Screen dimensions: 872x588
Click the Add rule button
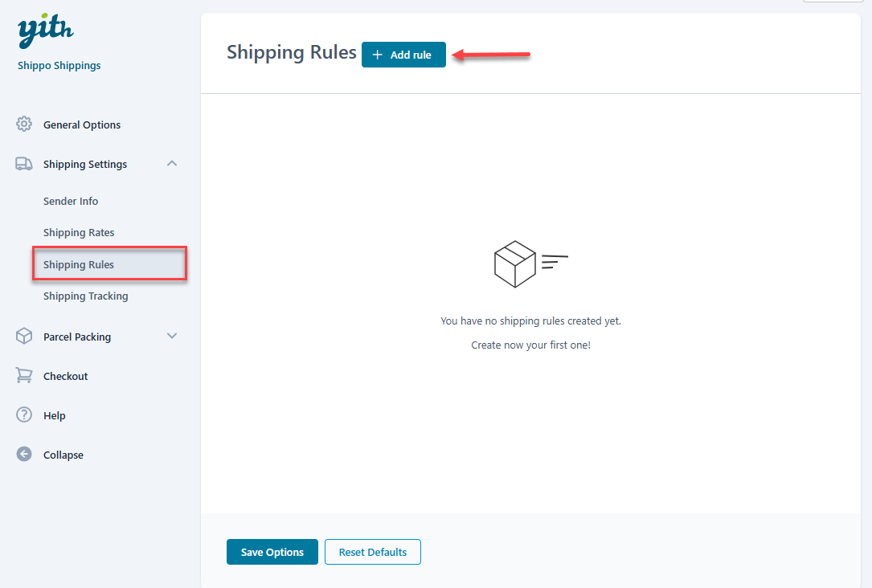403,55
